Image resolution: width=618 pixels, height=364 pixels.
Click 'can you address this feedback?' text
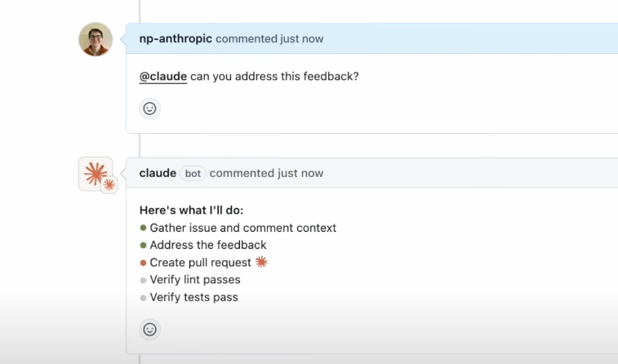tap(275, 77)
